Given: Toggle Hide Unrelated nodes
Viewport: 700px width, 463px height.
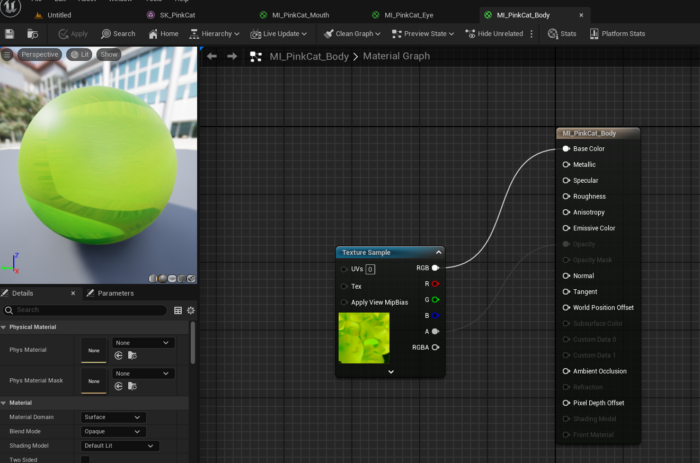Looking at the screenshot, I should (494, 34).
